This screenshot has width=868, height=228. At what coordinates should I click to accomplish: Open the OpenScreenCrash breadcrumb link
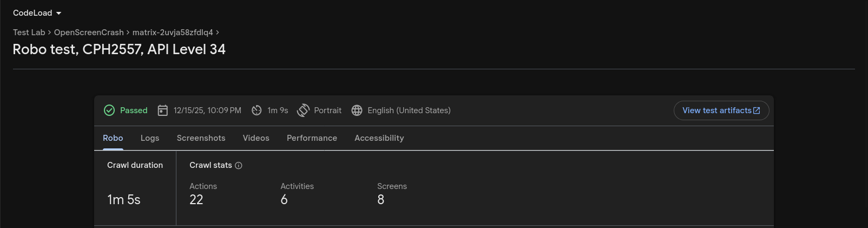(x=89, y=32)
